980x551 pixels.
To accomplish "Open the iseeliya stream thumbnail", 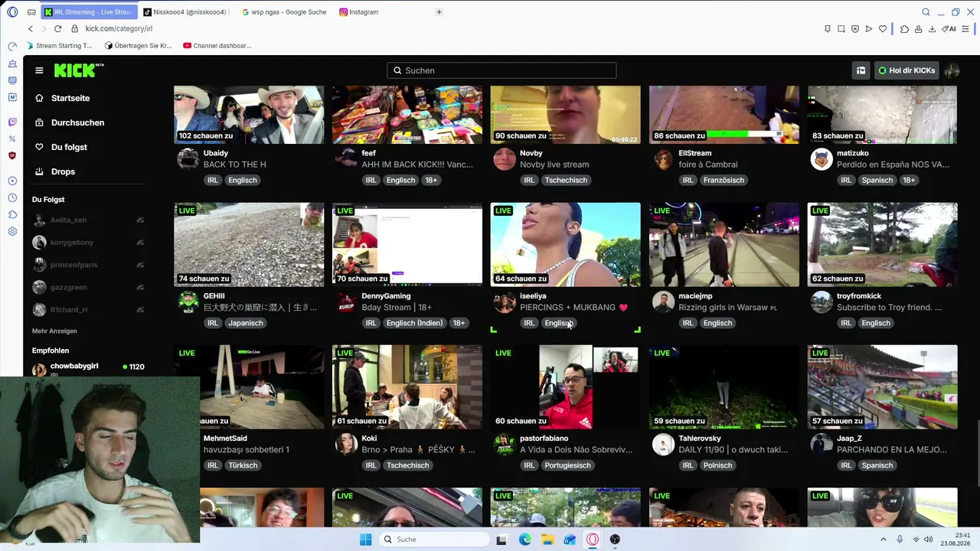I will [x=565, y=245].
